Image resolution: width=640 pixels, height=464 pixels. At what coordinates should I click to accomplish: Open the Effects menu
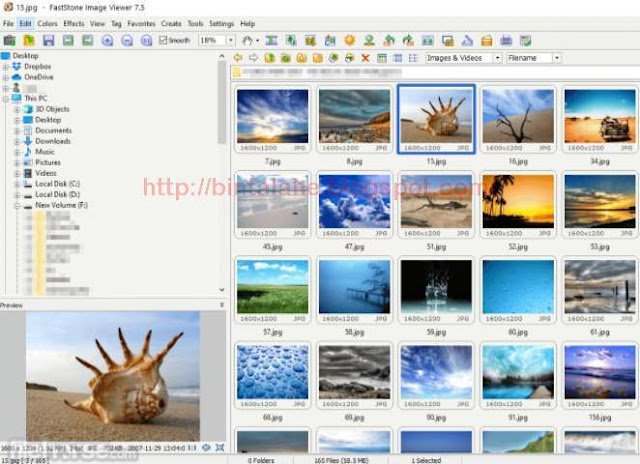click(x=74, y=24)
